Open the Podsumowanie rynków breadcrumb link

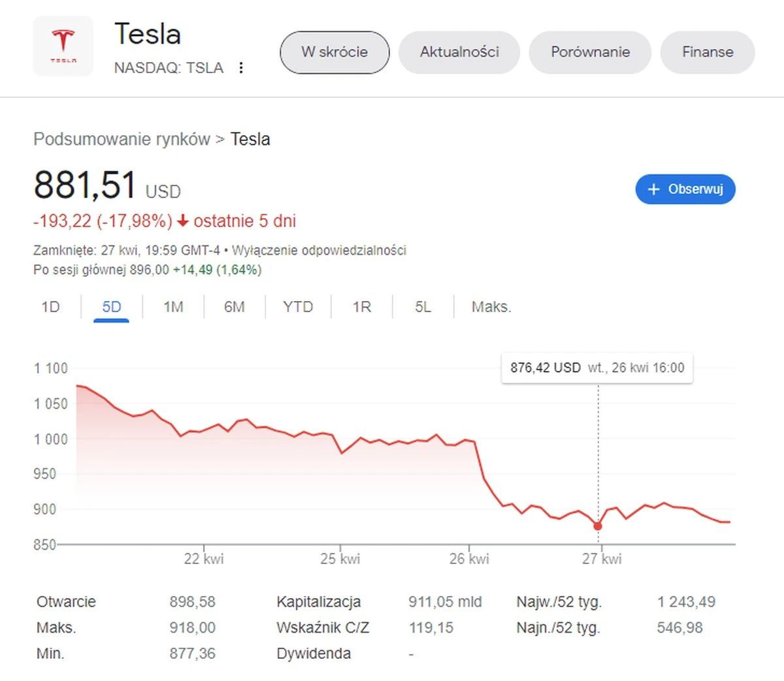[x=121, y=139]
